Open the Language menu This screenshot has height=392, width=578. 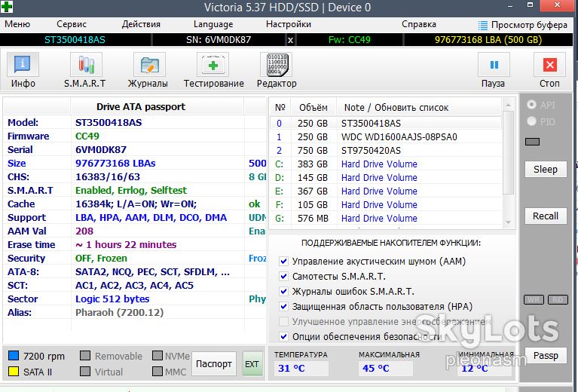(213, 24)
